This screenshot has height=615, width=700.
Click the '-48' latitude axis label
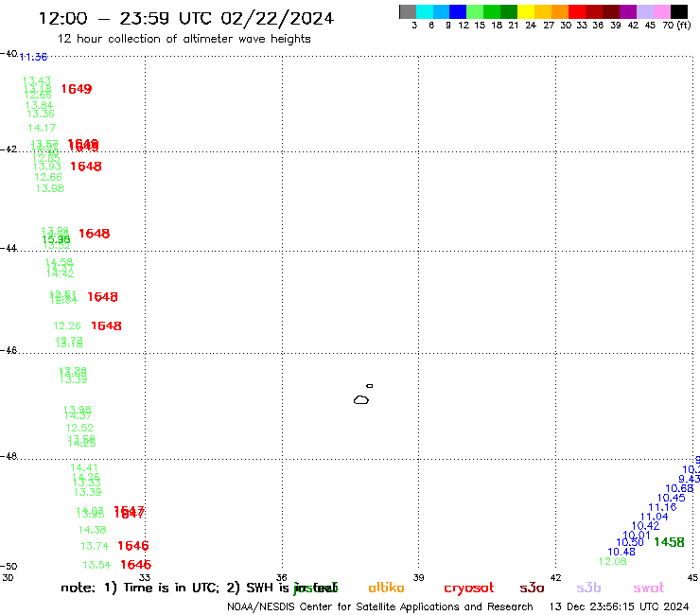click(9, 456)
